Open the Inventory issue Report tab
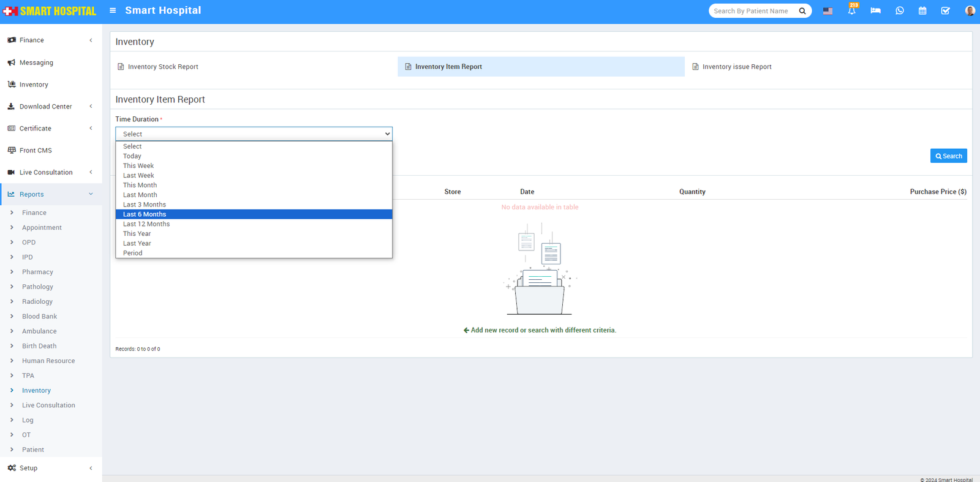This screenshot has height=482, width=980. click(736, 67)
